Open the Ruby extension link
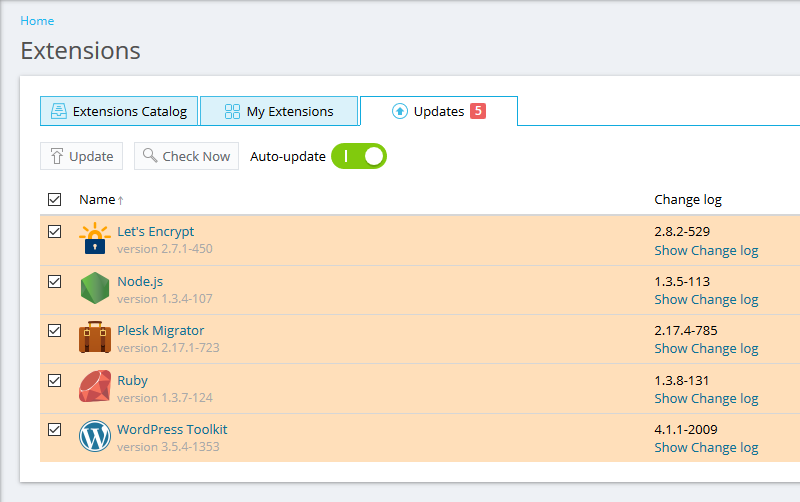This screenshot has width=800, height=502. click(x=133, y=381)
